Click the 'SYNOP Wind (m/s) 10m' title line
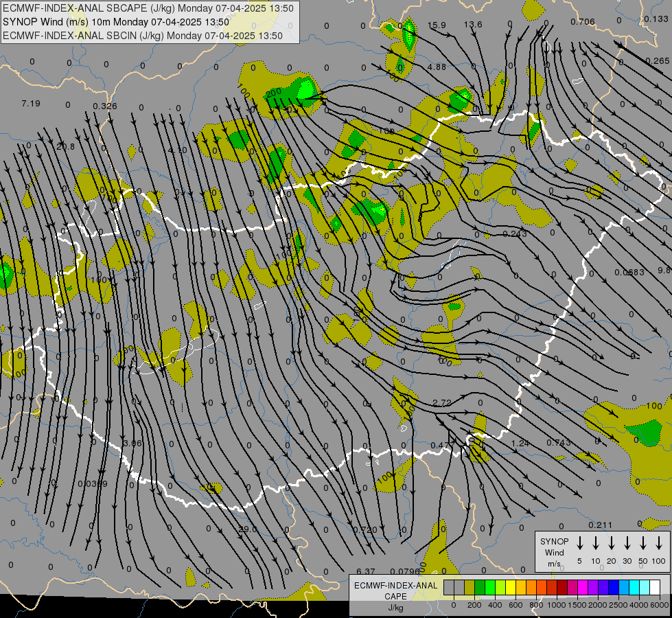The image size is (672, 618). [116, 22]
